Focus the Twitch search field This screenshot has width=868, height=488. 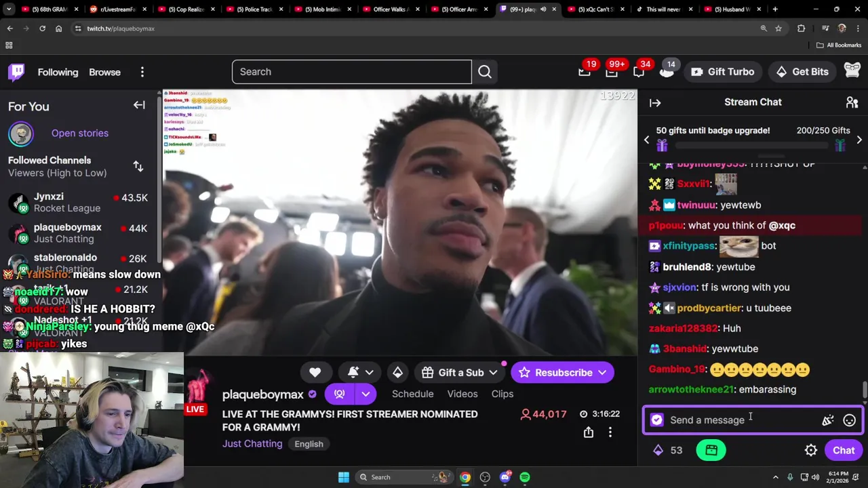(351, 72)
